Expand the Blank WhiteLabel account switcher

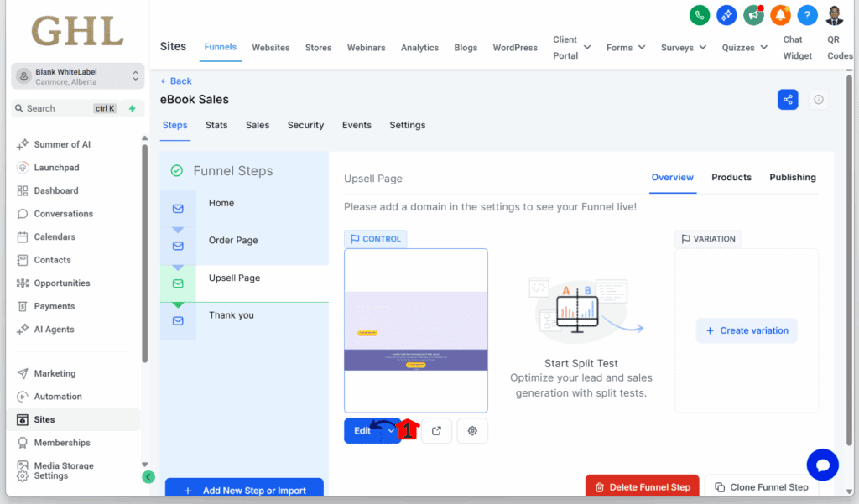tap(77, 76)
